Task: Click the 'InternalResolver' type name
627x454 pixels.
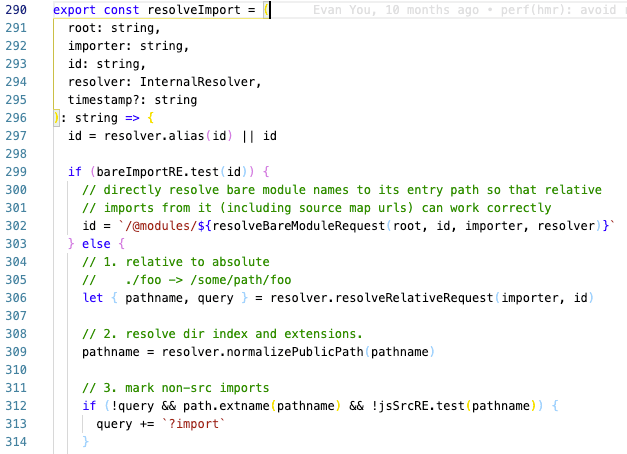Action: (198, 82)
